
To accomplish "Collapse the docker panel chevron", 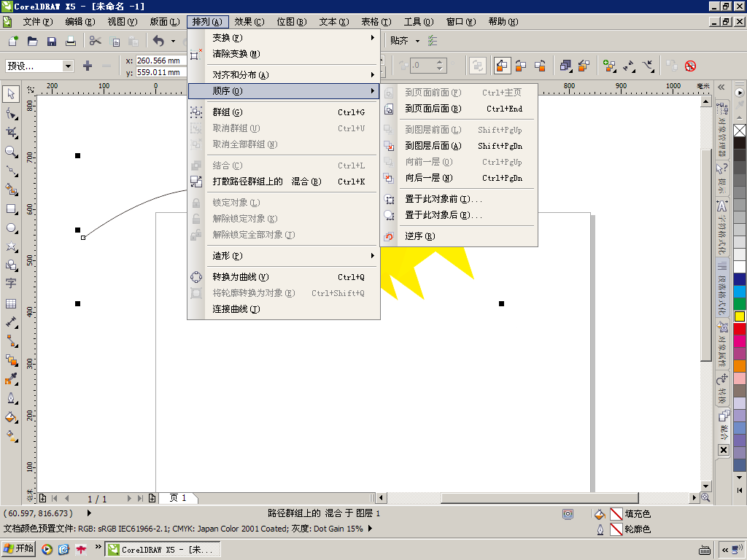I will click(721, 87).
